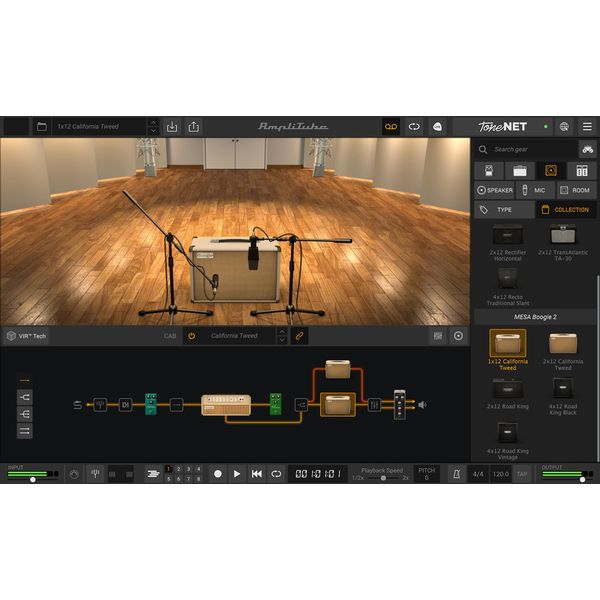Open the cab mixer view icon
Screen dimensions: 600x600
coord(438,336)
